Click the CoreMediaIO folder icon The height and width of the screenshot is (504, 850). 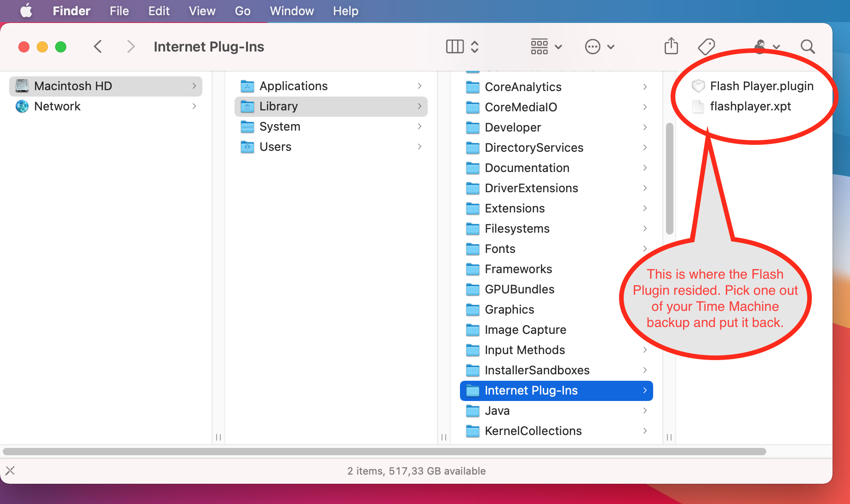point(473,107)
